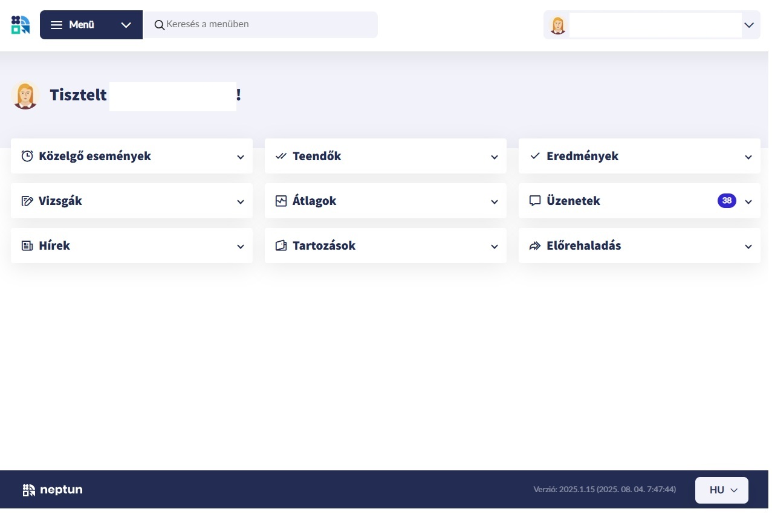Click the Keresés a menüben search field

266,25
